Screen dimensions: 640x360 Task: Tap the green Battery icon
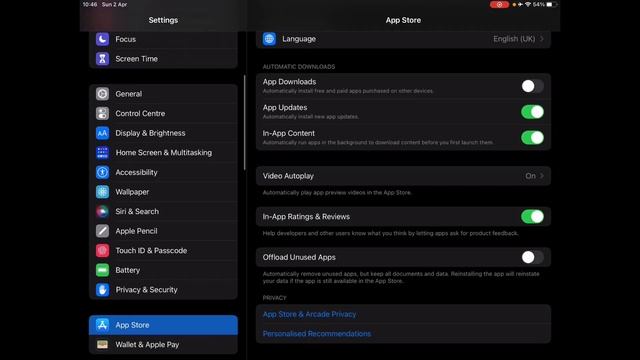click(x=102, y=270)
